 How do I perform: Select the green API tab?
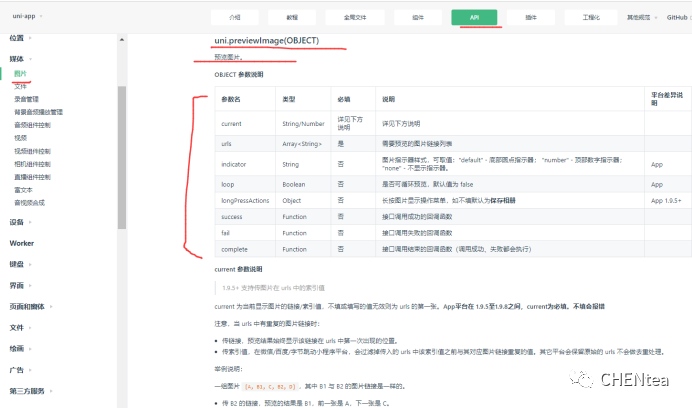click(474, 18)
